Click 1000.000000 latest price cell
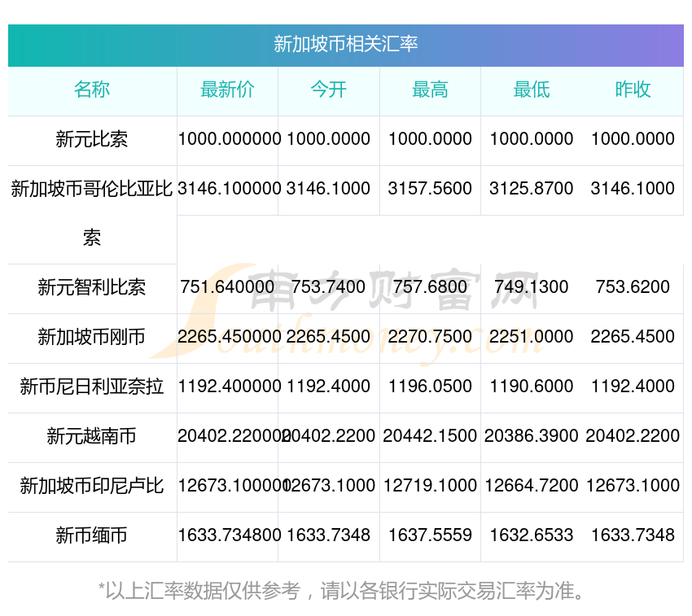 [x=230, y=139]
